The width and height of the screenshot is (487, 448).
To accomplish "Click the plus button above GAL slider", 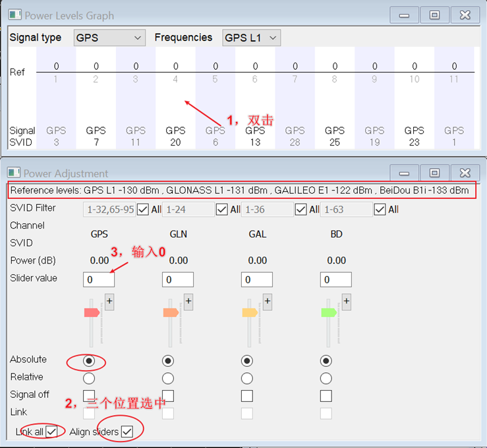I will pos(267,302).
